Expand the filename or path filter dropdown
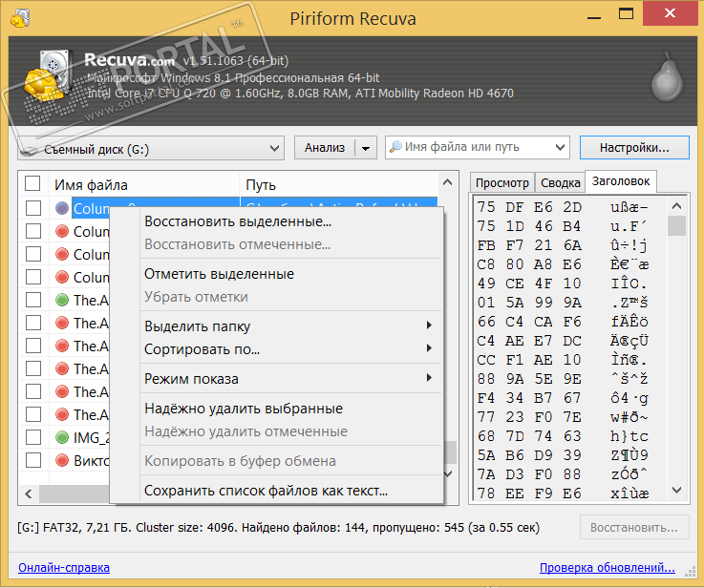This screenshot has height=588, width=704. pyautogui.click(x=560, y=147)
